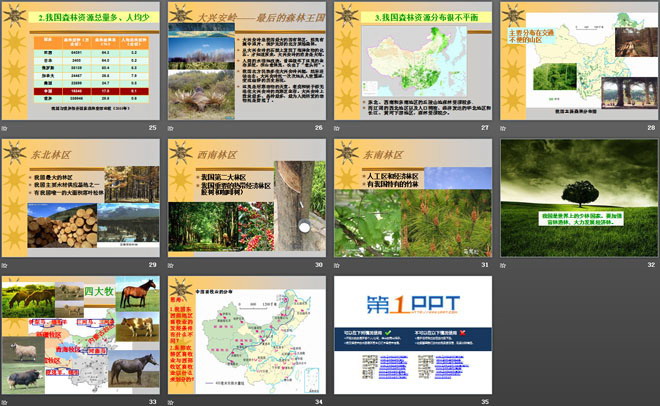The image size is (660, 406).
Task: Select slide 27 forest distribution map thumbnail
Action: [x=412, y=60]
